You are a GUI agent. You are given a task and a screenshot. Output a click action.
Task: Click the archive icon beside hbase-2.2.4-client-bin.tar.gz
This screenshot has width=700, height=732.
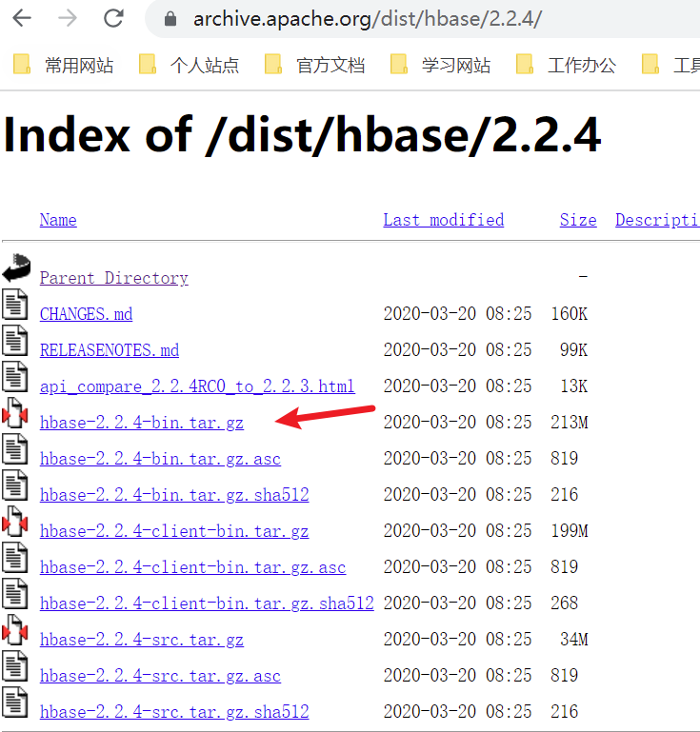pos(15,522)
